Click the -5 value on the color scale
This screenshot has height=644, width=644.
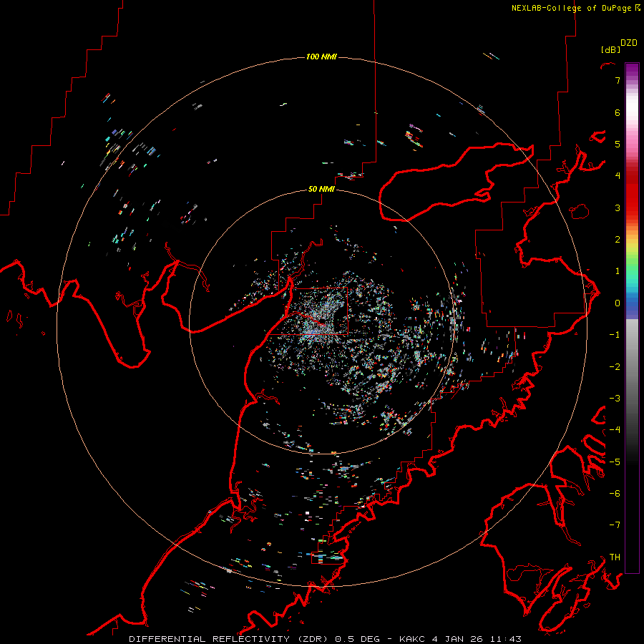click(x=615, y=462)
